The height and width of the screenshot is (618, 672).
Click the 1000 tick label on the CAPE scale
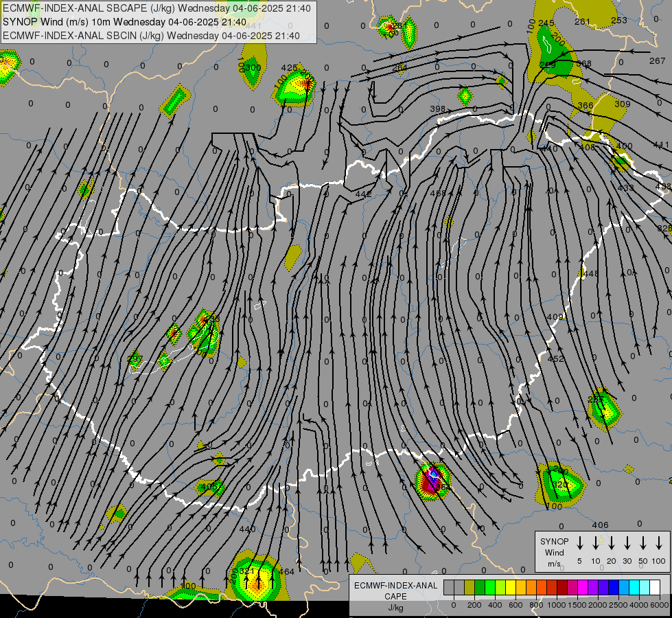pyautogui.click(x=556, y=605)
